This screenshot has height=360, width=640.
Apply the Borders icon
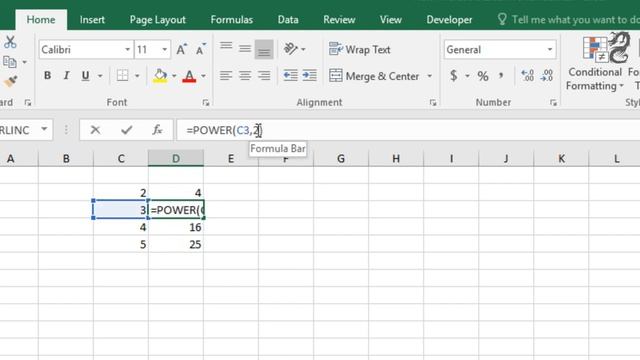pos(122,76)
